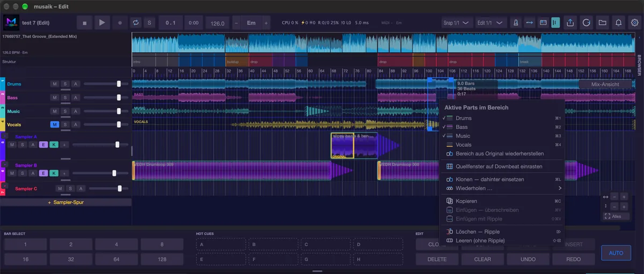Open the Edit 1/1 dropdown
The width and height of the screenshot is (644, 274).
pyautogui.click(x=492, y=23)
